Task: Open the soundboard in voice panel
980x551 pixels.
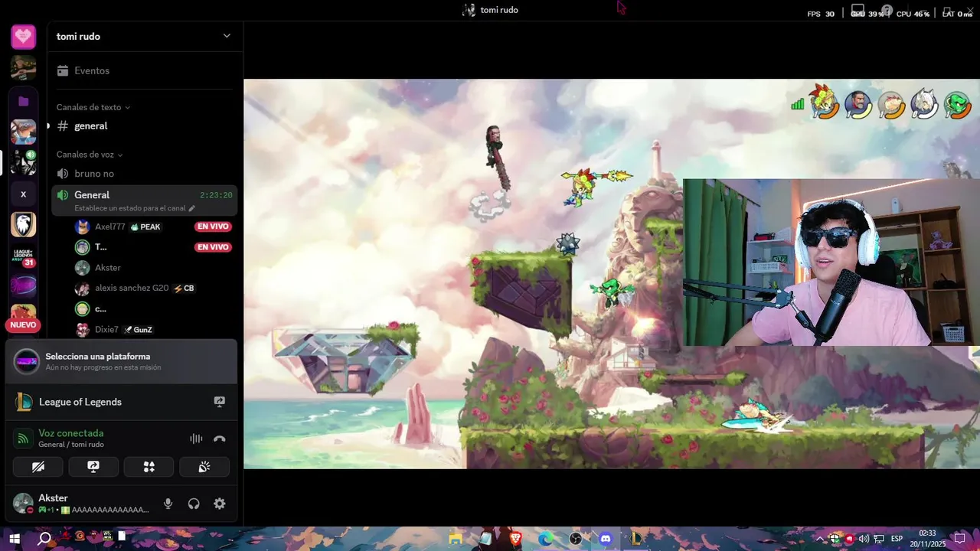Action: click(204, 467)
